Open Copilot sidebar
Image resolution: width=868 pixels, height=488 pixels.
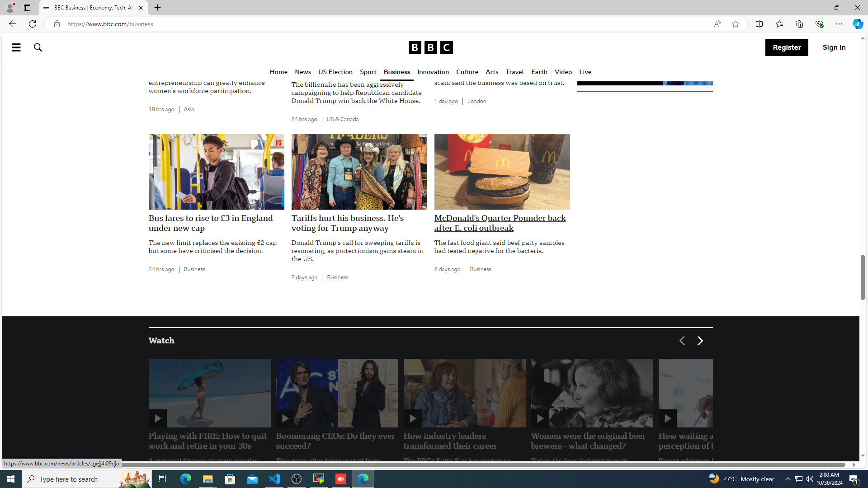[858, 24]
